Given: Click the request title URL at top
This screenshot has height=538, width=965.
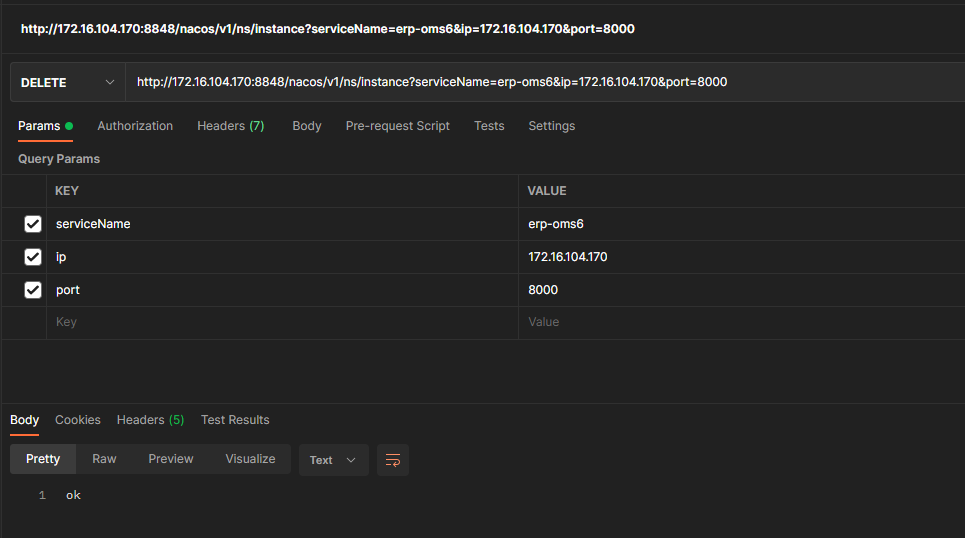Looking at the screenshot, I should pyautogui.click(x=327, y=29).
